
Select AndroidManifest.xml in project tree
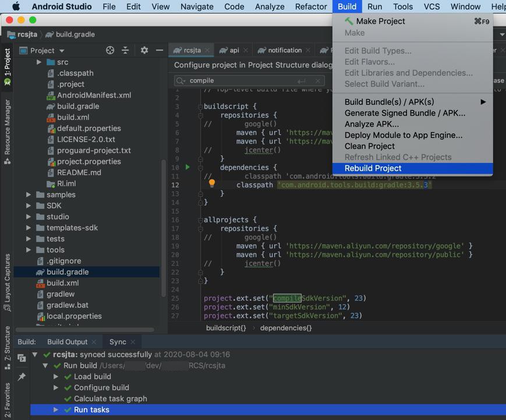(x=94, y=95)
